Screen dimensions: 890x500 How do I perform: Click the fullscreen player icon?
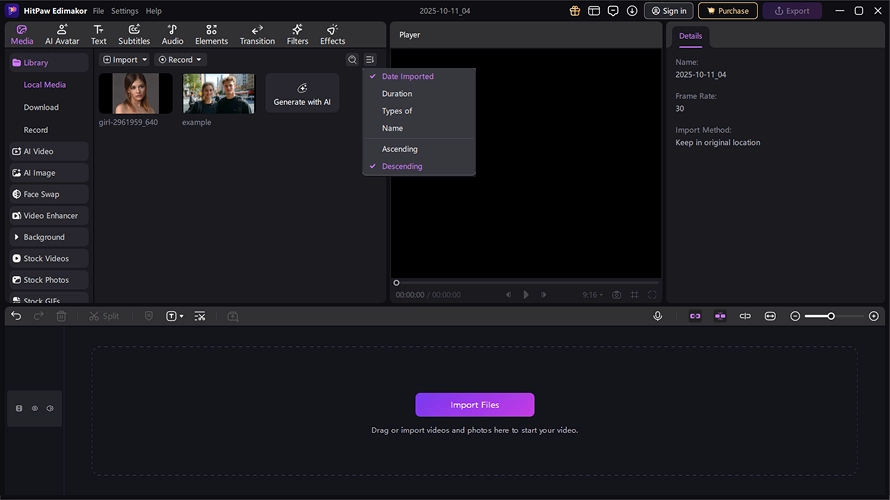coord(652,295)
